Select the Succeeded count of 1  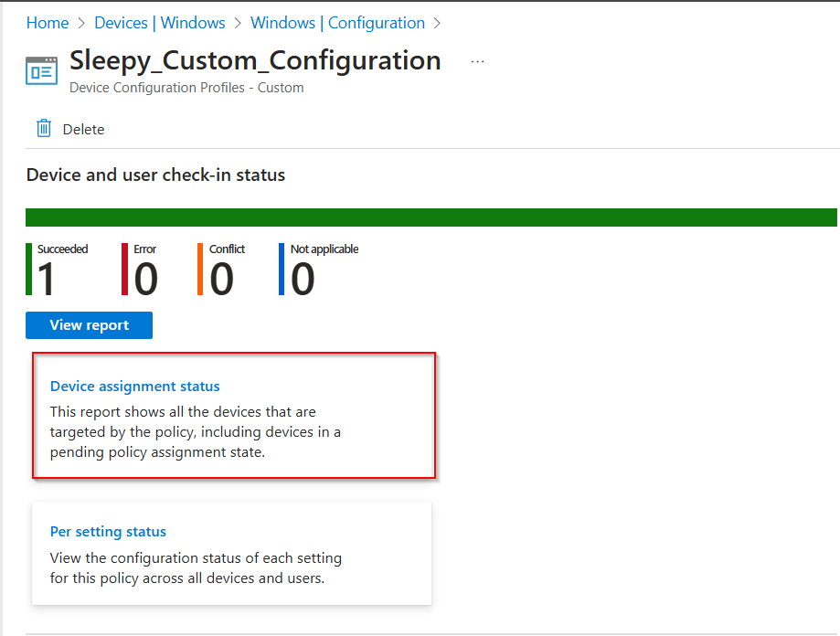point(47,279)
